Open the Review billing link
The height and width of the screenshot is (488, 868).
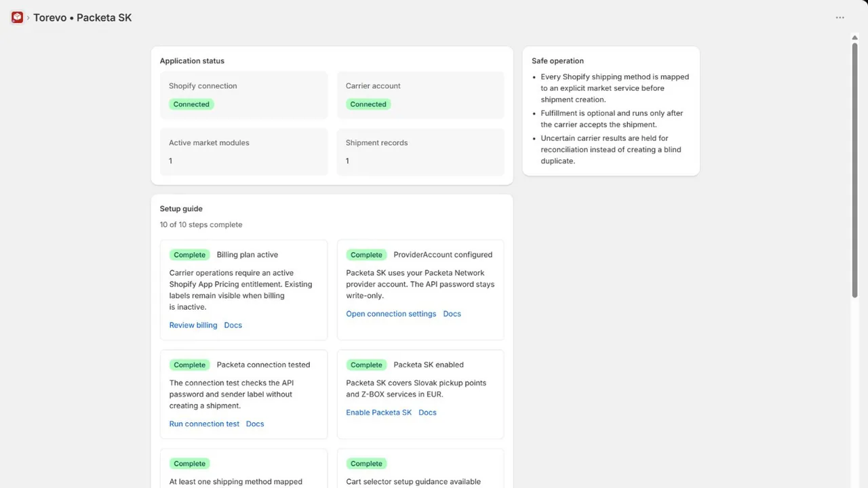point(193,325)
